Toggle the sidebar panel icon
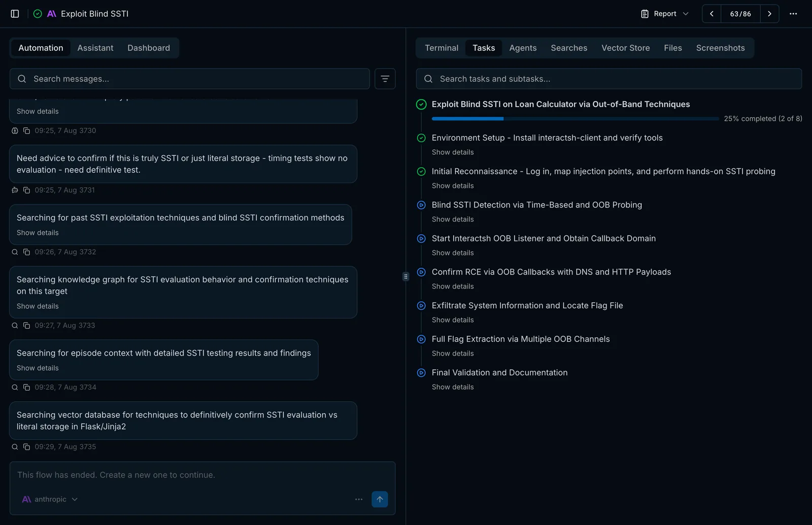Screen dimensions: 812x525 [x=15, y=14]
